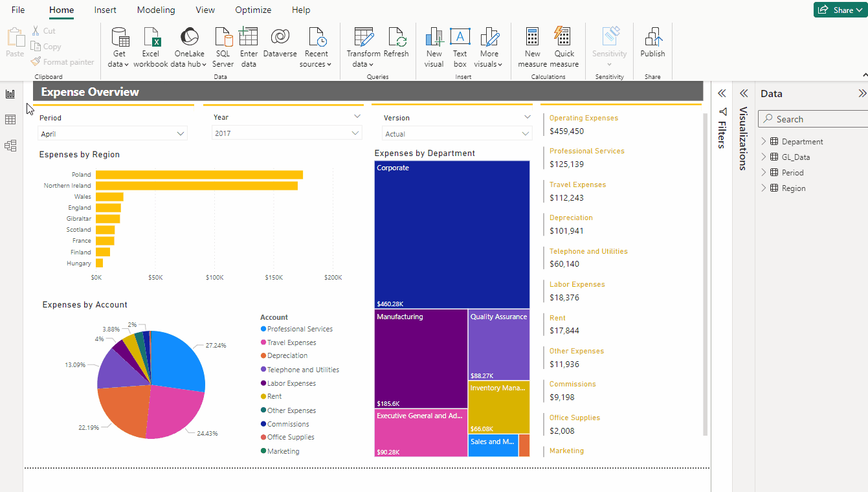
Task: Switch to Table view in left sidebar
Action: click(10, 120)
